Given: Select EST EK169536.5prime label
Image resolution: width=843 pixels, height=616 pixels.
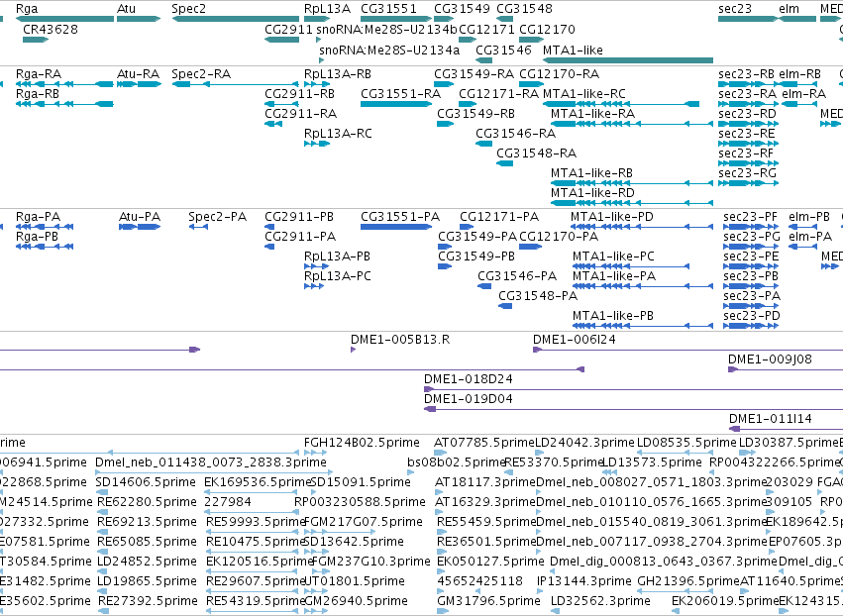Looking at the screenshot, I should tap(258, 481).
